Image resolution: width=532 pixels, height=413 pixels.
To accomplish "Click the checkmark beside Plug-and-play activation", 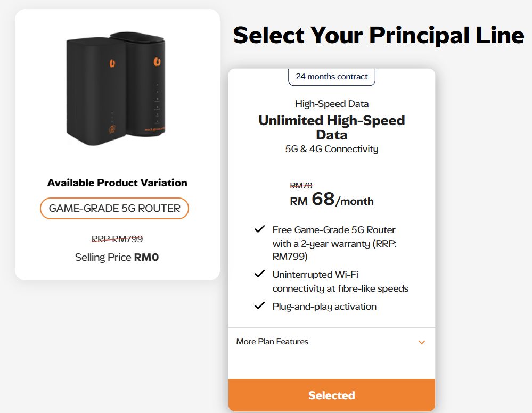I will (x=259, y=306).
